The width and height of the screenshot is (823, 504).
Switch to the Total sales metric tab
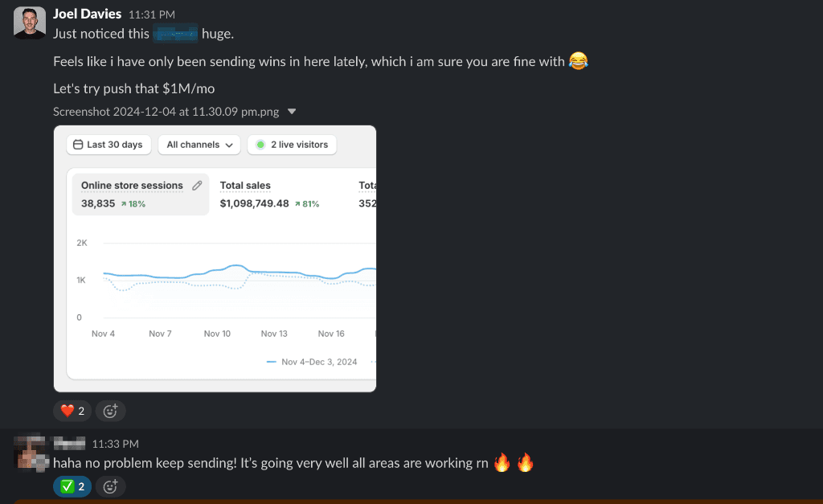[245, 186]
